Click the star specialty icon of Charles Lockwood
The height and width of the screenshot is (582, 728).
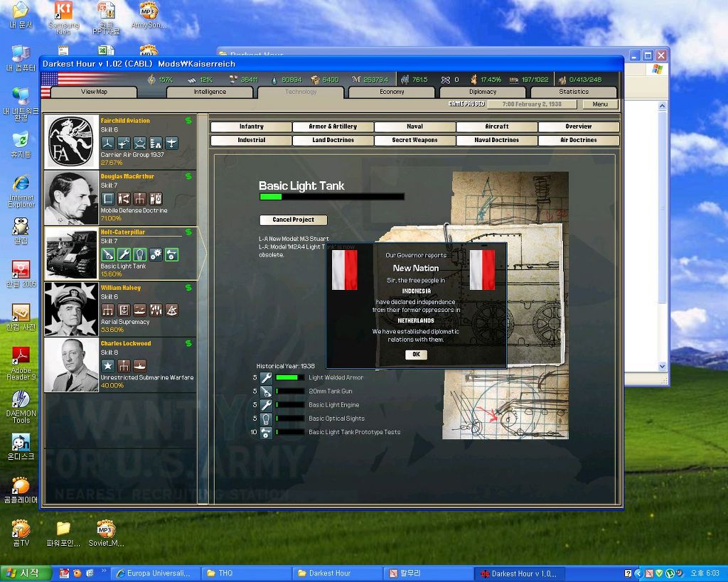pyautogui.click(x=108, y=366)
